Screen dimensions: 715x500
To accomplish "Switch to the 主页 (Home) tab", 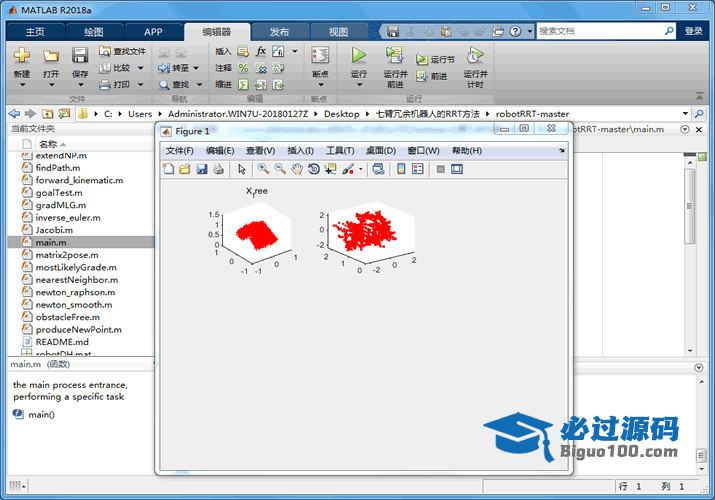I will (x=36, y=32).
